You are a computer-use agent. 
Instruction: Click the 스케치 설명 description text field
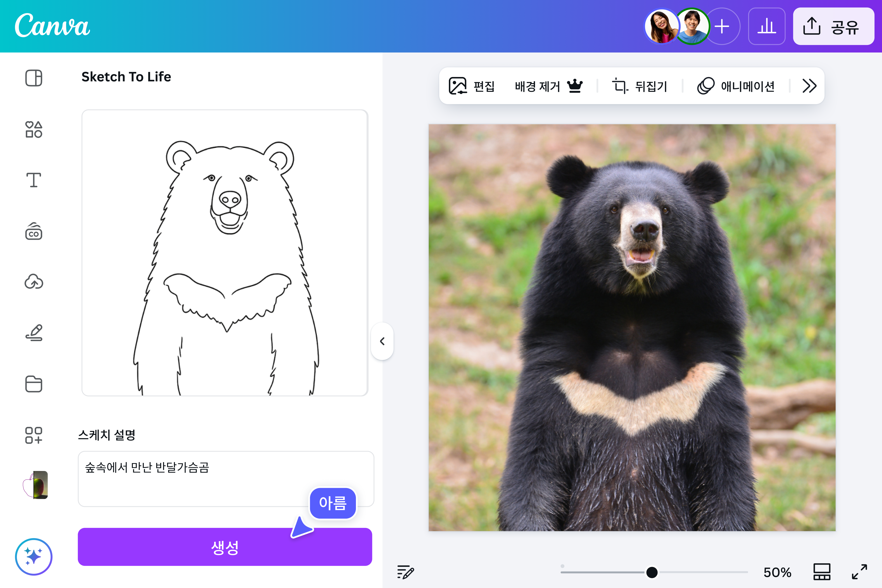(x=226, y=478)
